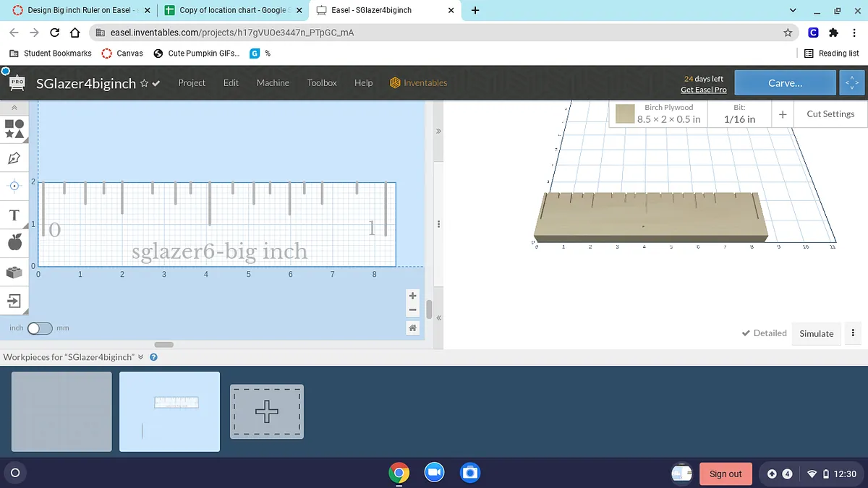This screenshot has width=868, height=488.
Task: Select the Pen drawing tool
Action: [14, 158]
